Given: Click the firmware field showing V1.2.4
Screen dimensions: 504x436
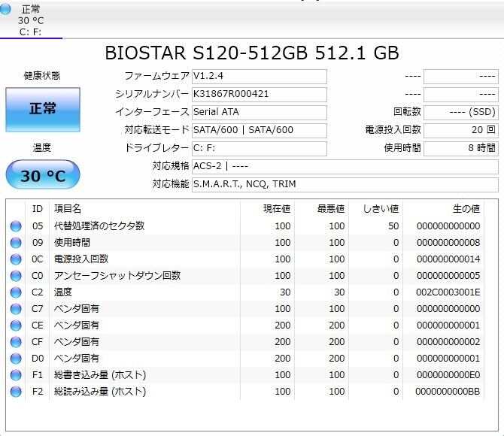Looking at the screenshot, I should pos(260,77).
